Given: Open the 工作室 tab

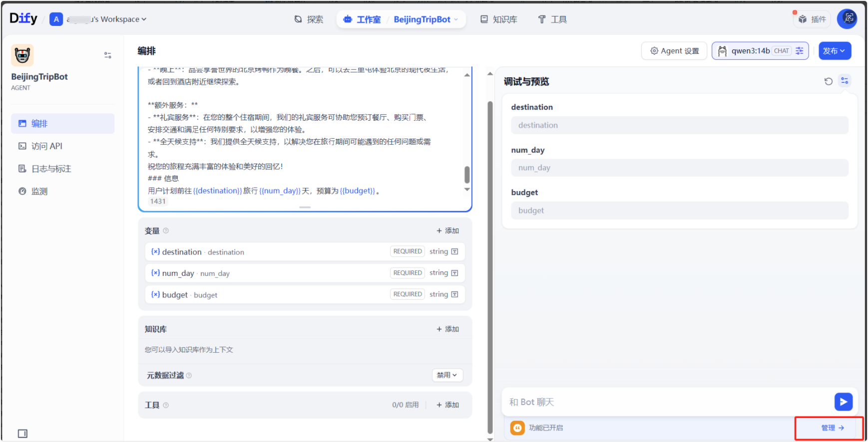Looking at the screenshot, I should 362,19.
